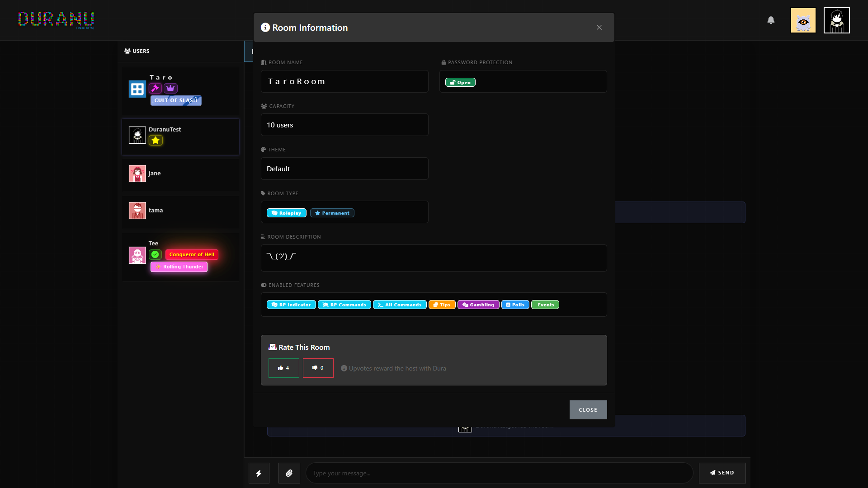Screen dimensions: 868x488
Task: Click Tee's Conqueror of Hell title badge
Action: coord(192,254)
